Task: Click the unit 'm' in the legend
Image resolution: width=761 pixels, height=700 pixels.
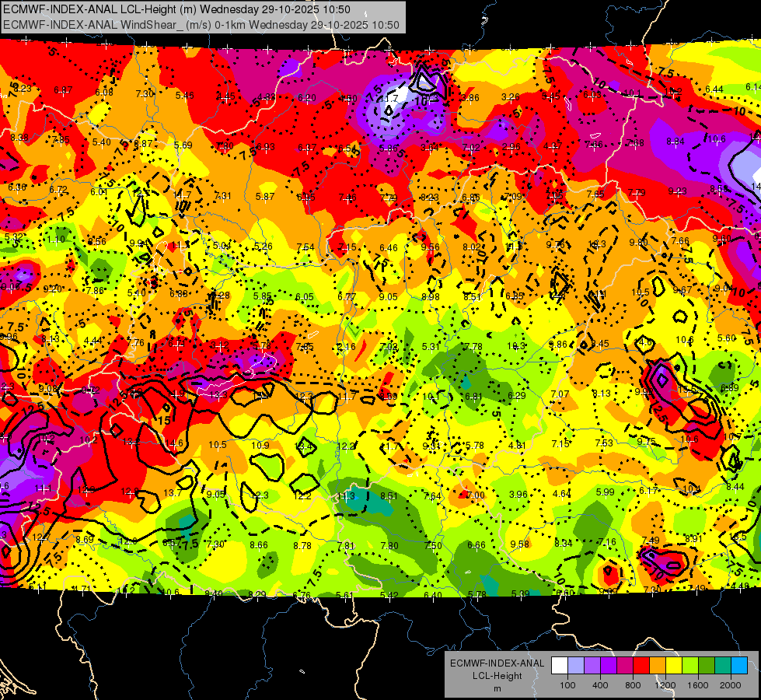Action: pyautogui.click(x=497, y=688)
